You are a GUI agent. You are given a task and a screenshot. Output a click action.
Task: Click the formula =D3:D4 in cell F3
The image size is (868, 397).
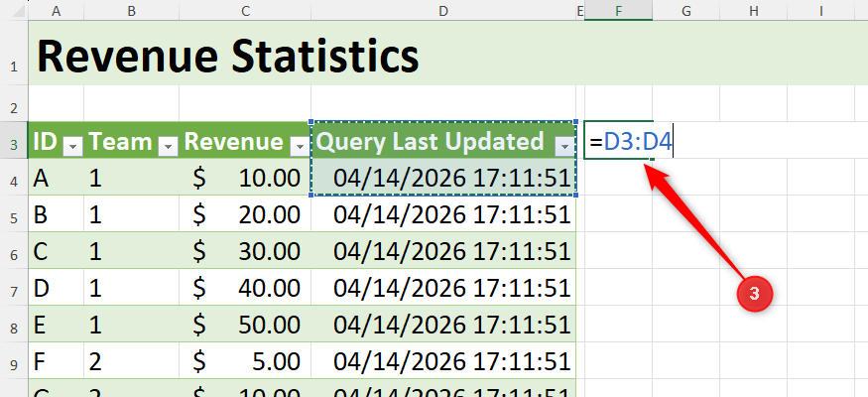(631, 142)
